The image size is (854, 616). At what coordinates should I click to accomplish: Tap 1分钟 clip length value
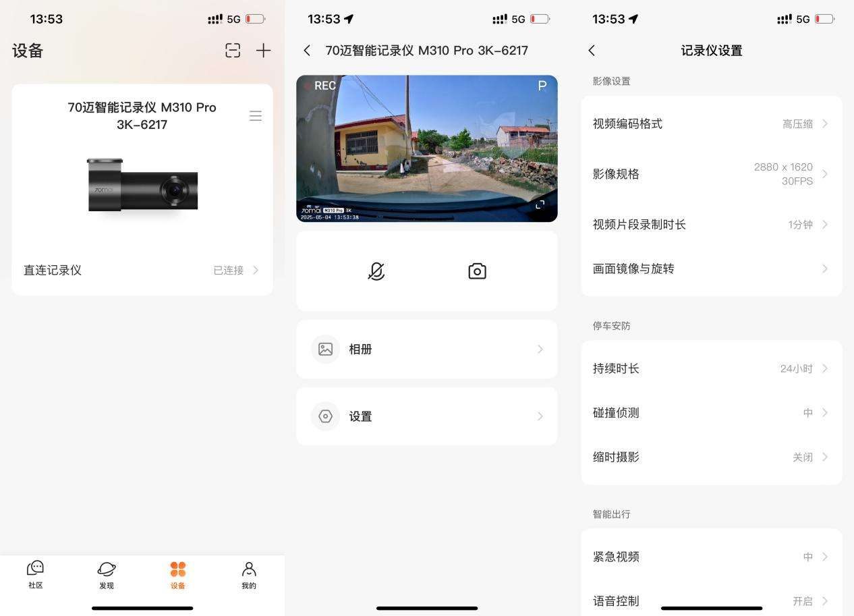tap(800, 225)
